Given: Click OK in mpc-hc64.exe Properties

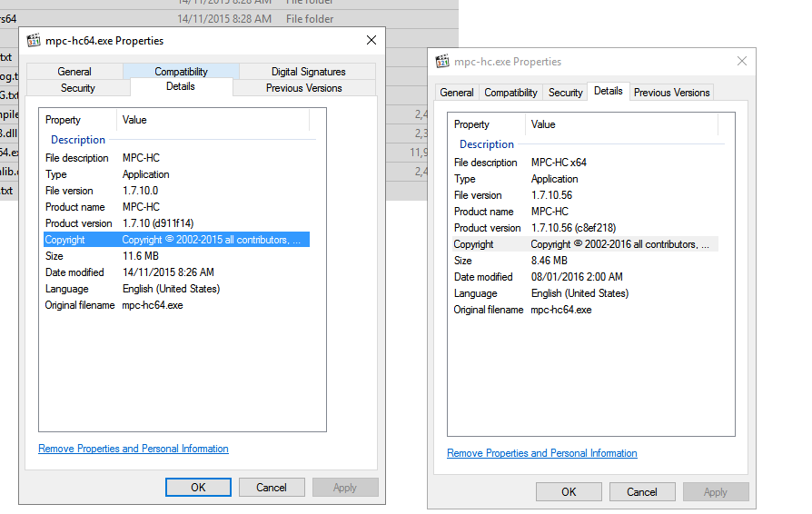Looking at the screenshot, I should 198,488.
